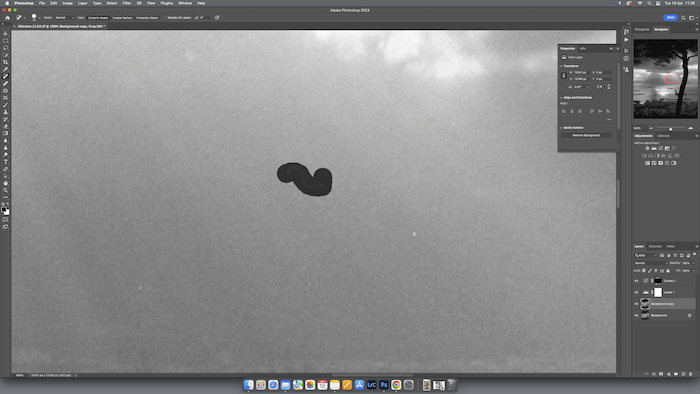The image size is (700, 394).
Task: Switch to the Histogram tab
Action: point(642,29)
